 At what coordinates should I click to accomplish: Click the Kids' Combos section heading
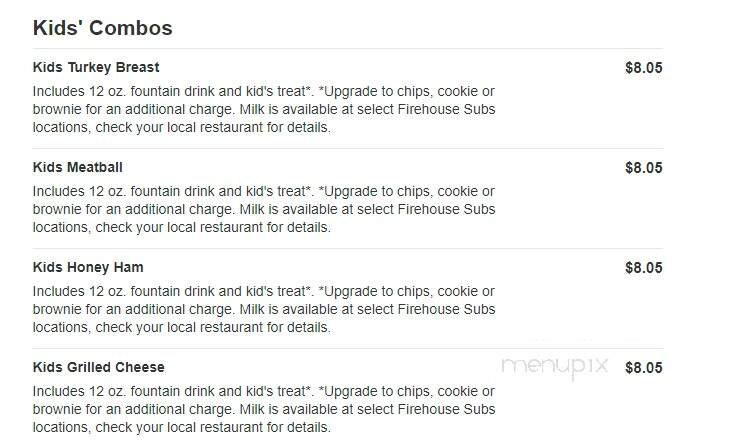(x=102, y=28)
